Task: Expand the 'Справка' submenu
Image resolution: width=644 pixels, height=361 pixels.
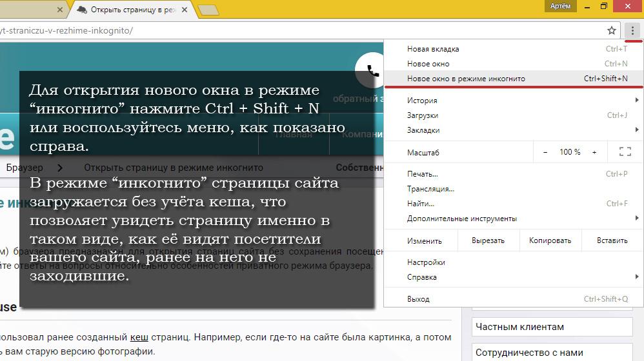Action: tap(514, 277)
